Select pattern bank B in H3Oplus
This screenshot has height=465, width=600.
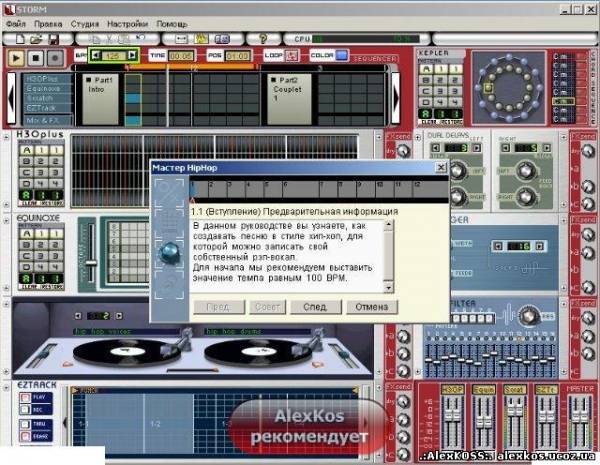pos(26,161)
